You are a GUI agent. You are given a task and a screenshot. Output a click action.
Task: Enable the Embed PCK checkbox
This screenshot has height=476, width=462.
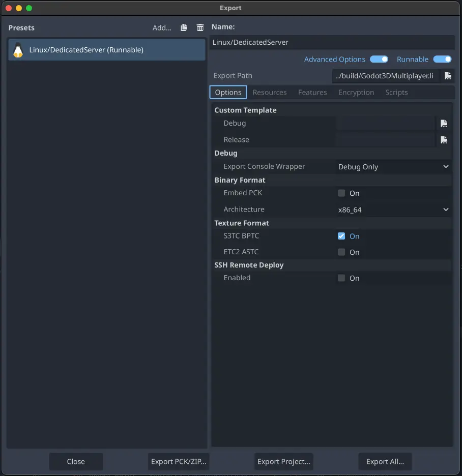click(x=341, y=193)
